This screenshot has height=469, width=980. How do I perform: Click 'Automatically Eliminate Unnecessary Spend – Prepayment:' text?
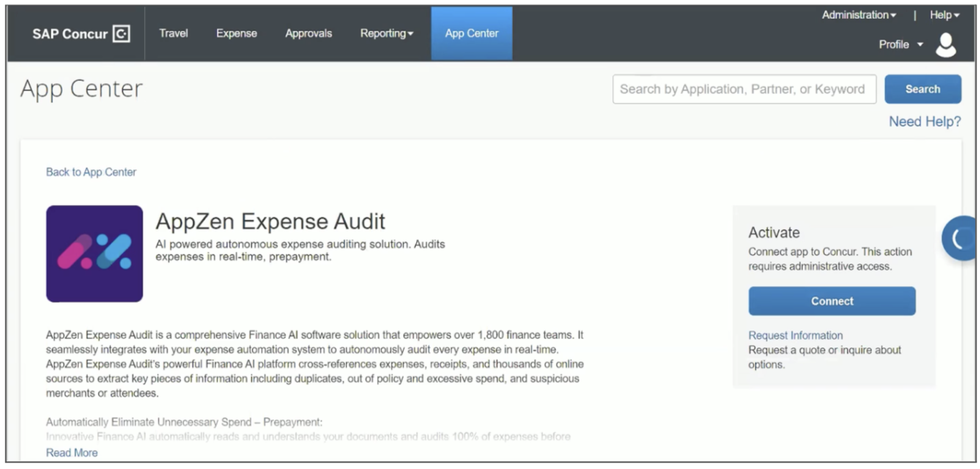[184, 422]
